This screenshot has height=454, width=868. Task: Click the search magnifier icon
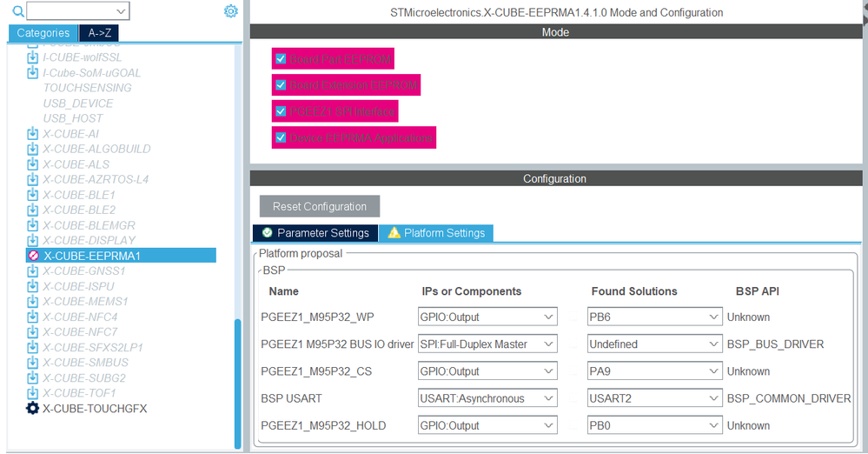18,11
